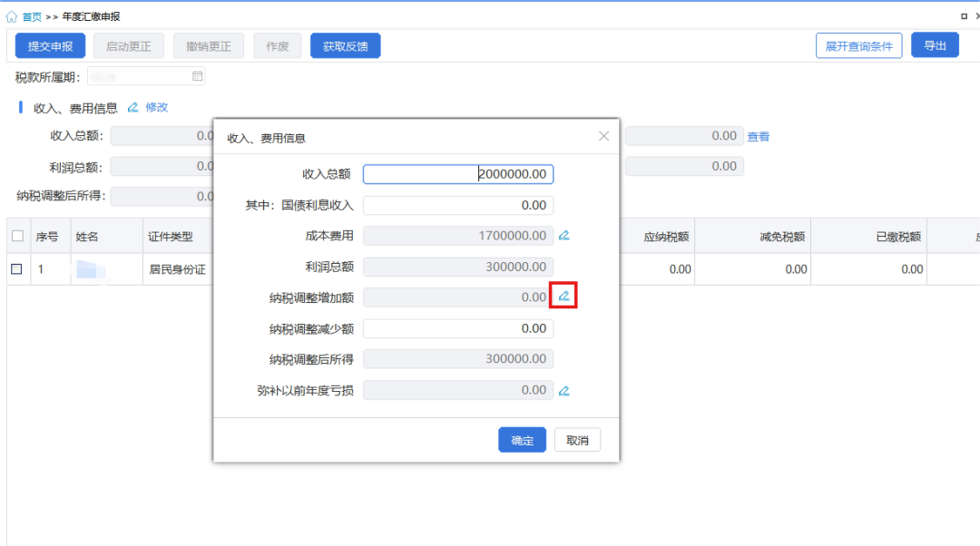Click the 首页 breadcrumb link

[32, 16]
